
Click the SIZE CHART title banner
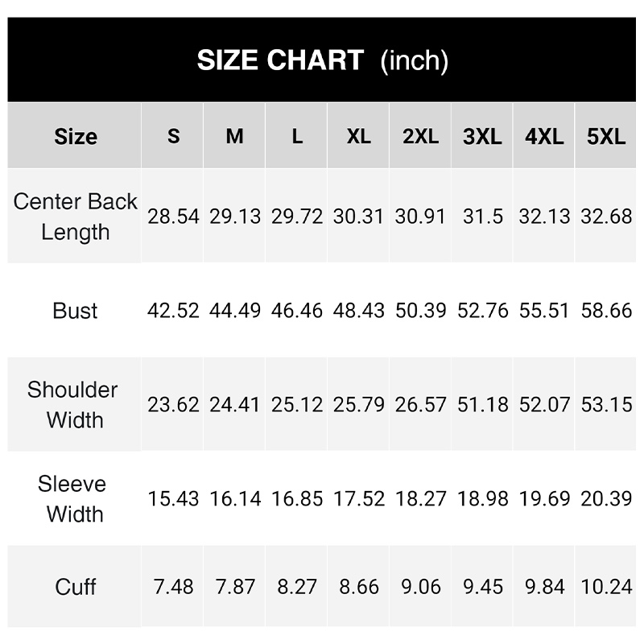click(321, 60)
